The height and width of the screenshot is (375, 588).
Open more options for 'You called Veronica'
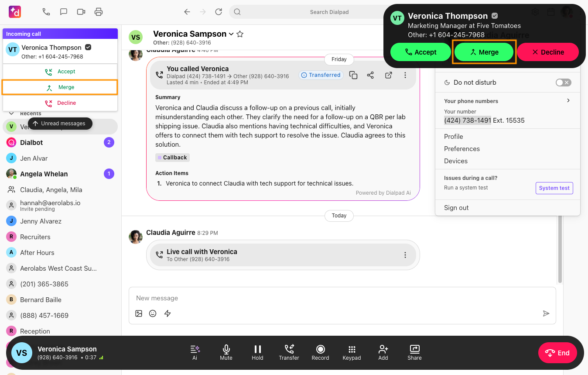[x=405, y=75]
